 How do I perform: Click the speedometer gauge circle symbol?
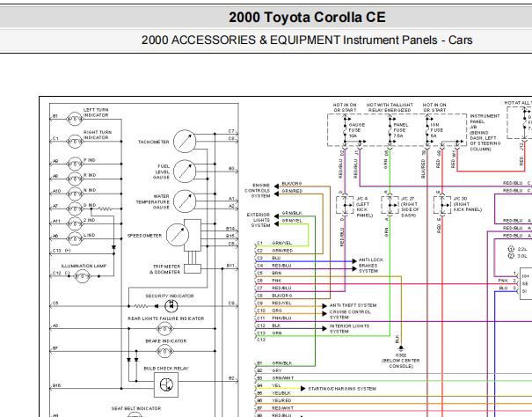click(x=178, y=235)
